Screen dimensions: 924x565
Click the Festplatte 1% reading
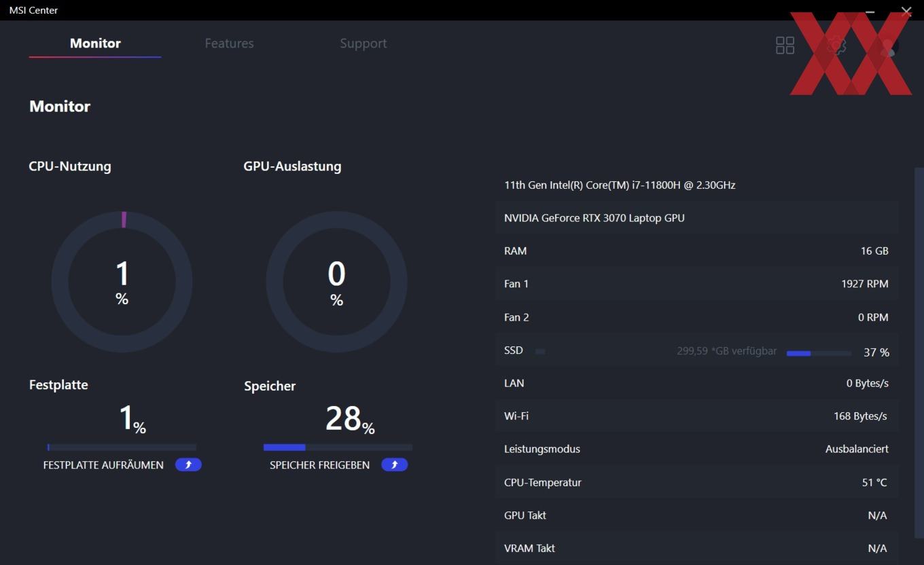tap(132, 419)
